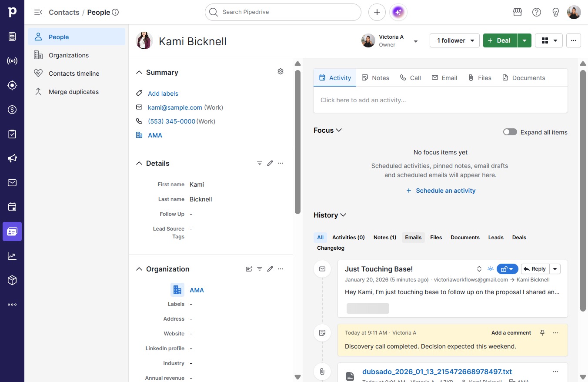Click Schedule an activity link
Image resolution: width=588 pixels, height=382 pixels.
(441, 191)
